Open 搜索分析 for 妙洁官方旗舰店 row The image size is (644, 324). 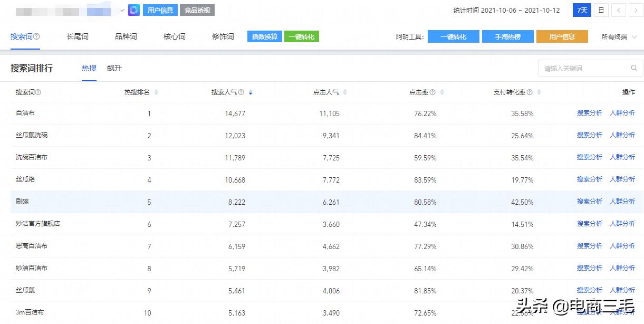click(590, 224)
